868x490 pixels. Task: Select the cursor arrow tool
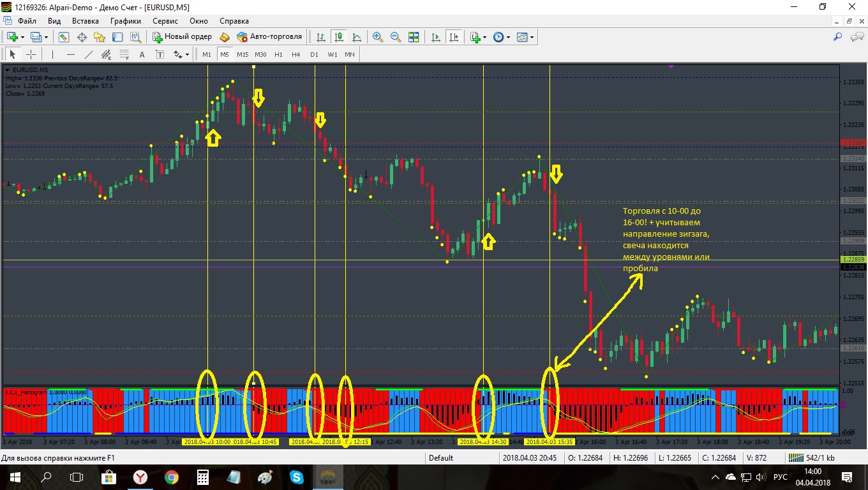point(12,54)
